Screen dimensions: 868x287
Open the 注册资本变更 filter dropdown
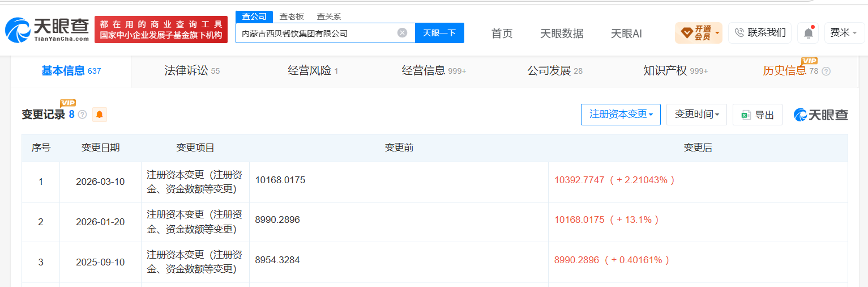tap(621, 114)
